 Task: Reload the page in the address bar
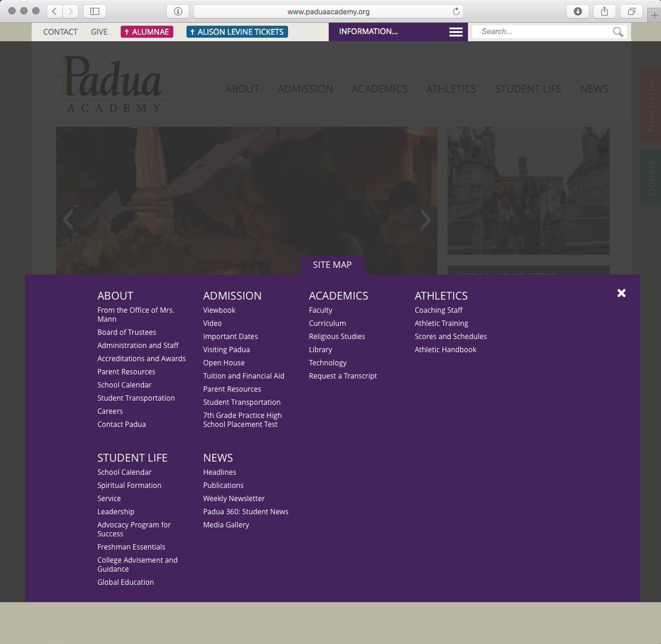coord(455,11)
